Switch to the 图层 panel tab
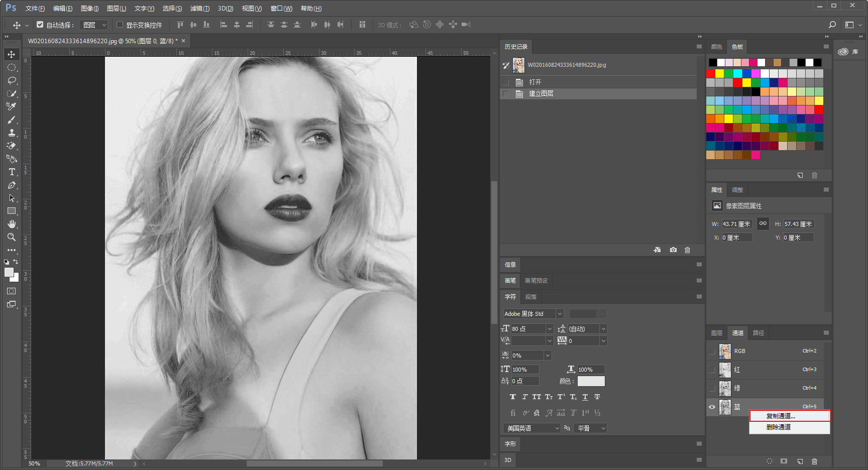The height and width of the screenshot is (470, 868). pyautogui.click(x=717, y=333)
